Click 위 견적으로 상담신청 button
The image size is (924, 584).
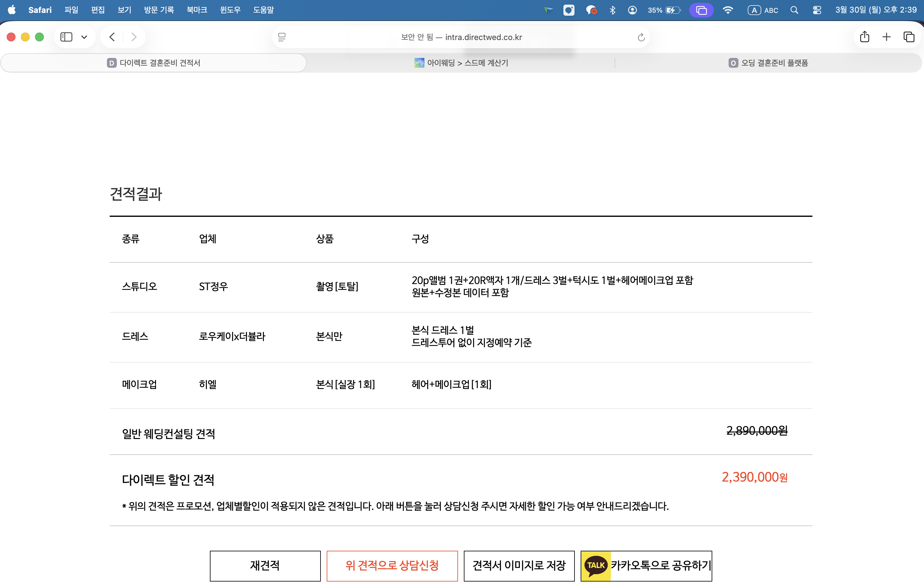pyautogui.click(x=392, y=565)
